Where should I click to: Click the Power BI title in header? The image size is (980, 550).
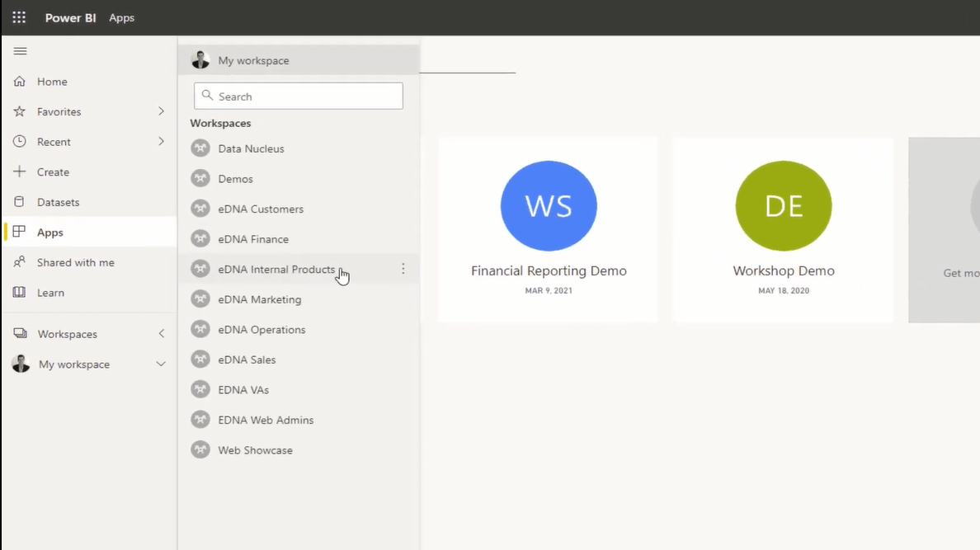[71, 17]
